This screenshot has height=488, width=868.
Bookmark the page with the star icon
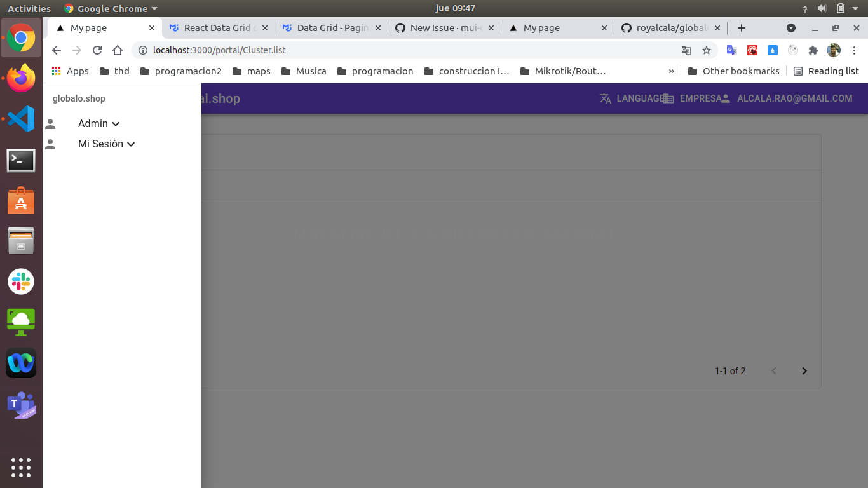(707, 50)
